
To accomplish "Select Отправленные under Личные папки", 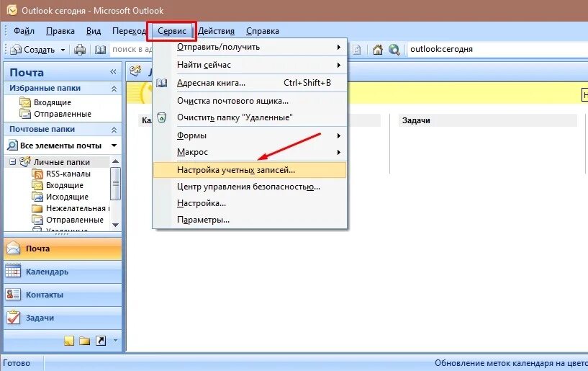I will [x=75, y=220].
